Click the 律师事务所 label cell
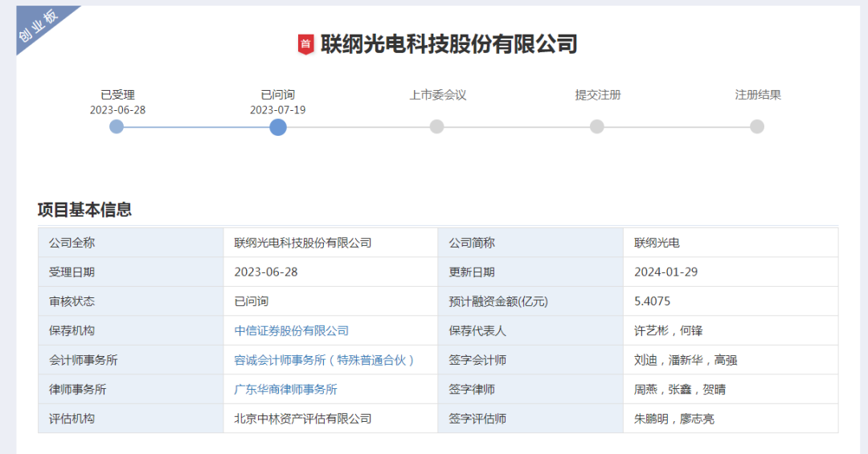Screen dimensions: 868x454 pyautogui.click(x=131, y=389)
